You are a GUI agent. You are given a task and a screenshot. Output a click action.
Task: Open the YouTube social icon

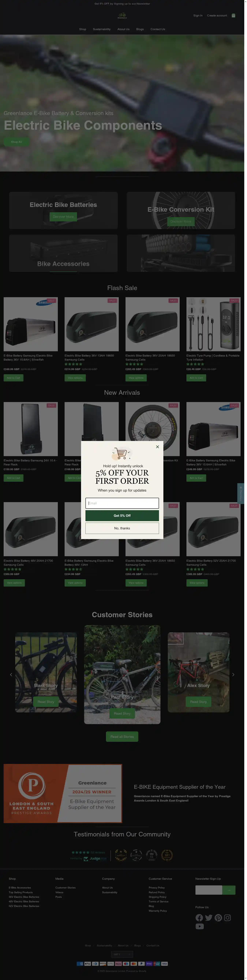199,926
